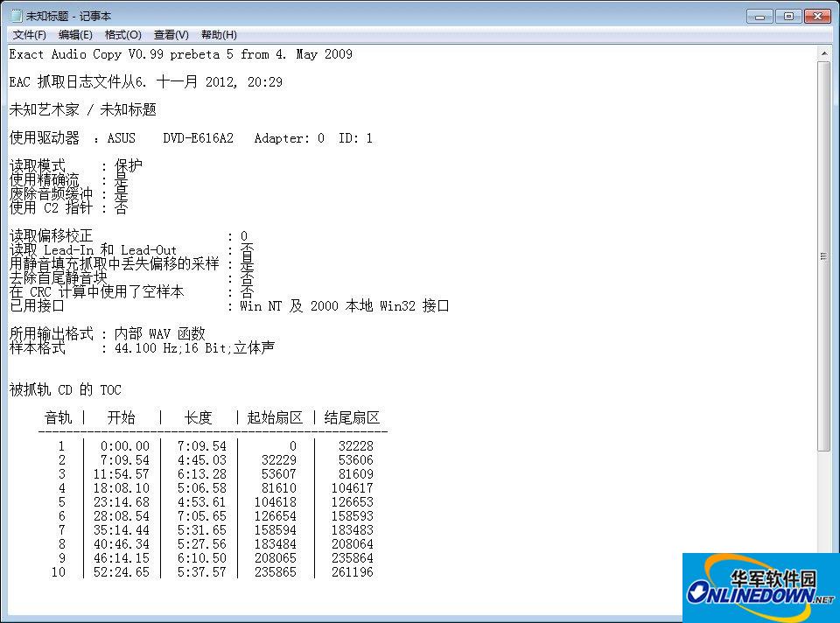The width and height of the screenshot is (840, 623).
Task: Click the Notepad icon in title bar
Action: (17, 16)
